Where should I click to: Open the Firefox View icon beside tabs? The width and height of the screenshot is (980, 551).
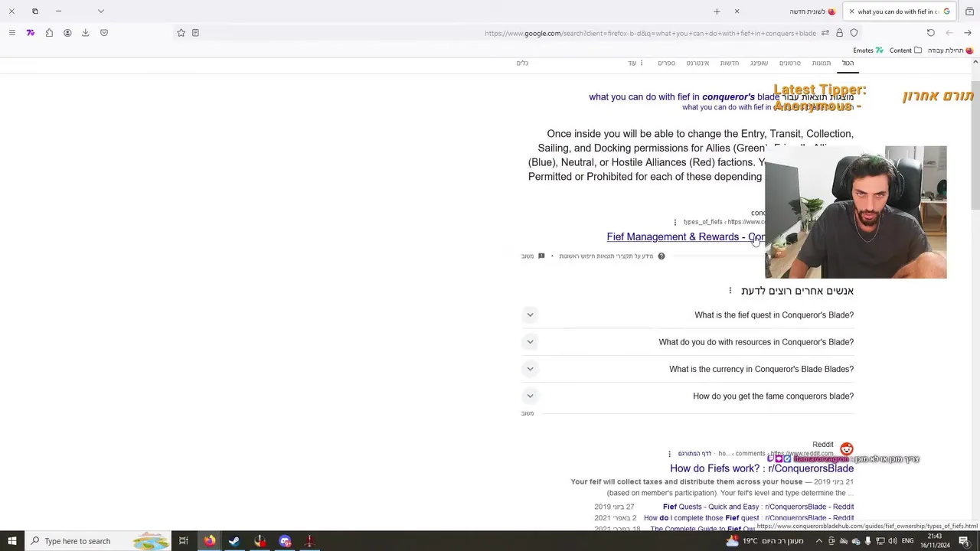click(969, 11)
